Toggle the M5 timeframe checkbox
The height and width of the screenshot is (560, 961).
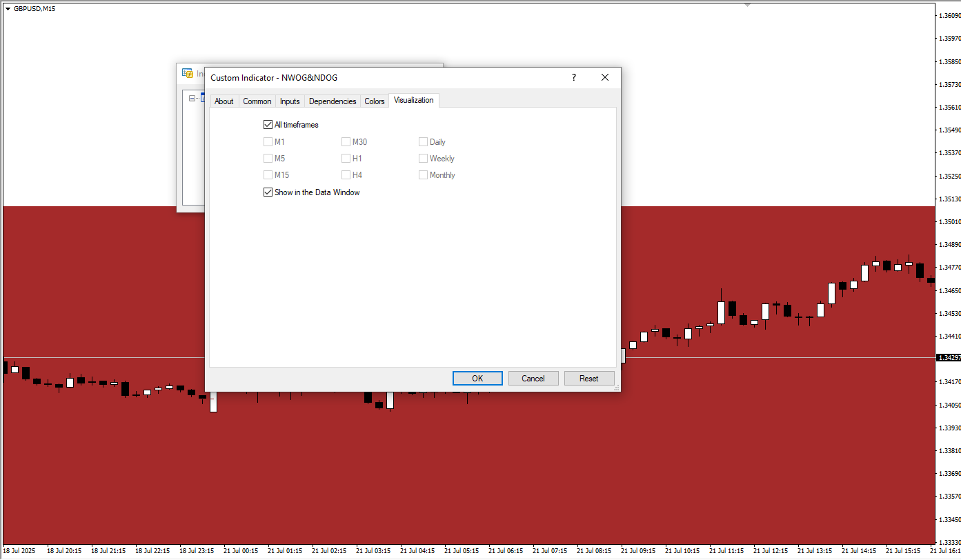tap(268, 159)
